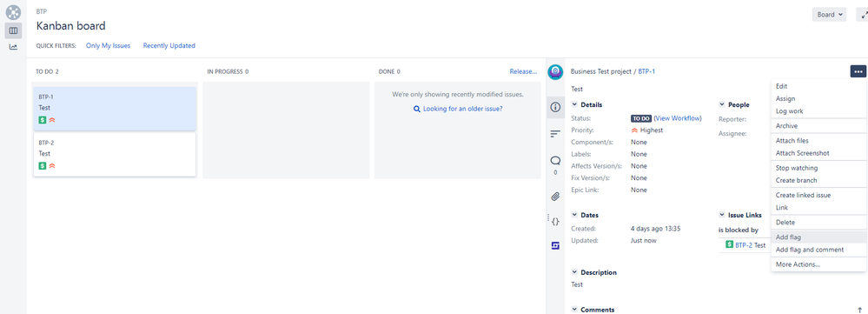868x314 pixels.
Task: Collapse the Description section
Action: coord(574,272)
